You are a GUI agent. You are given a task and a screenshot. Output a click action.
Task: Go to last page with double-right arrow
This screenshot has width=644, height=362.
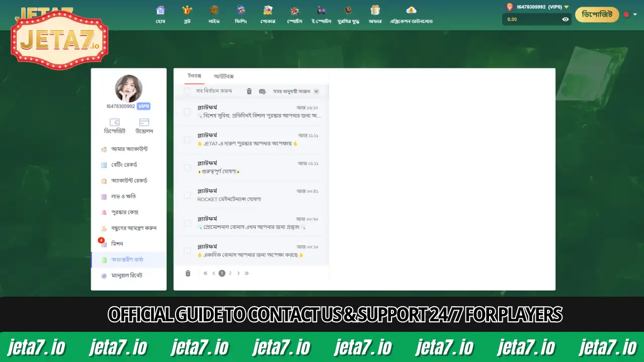[247, 274]
